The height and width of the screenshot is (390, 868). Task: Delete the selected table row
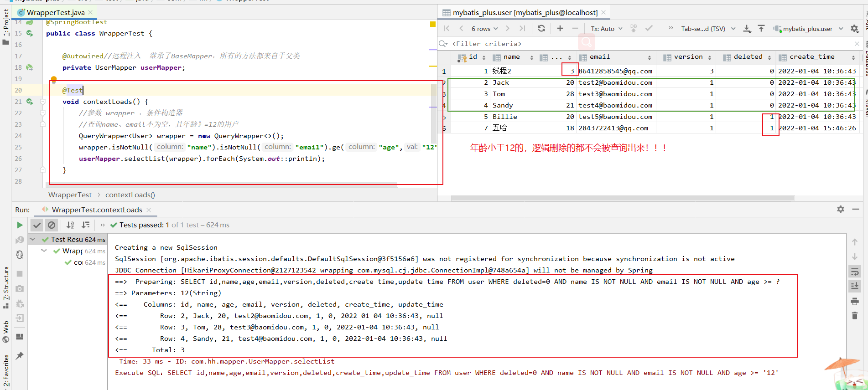click(575, 28)
